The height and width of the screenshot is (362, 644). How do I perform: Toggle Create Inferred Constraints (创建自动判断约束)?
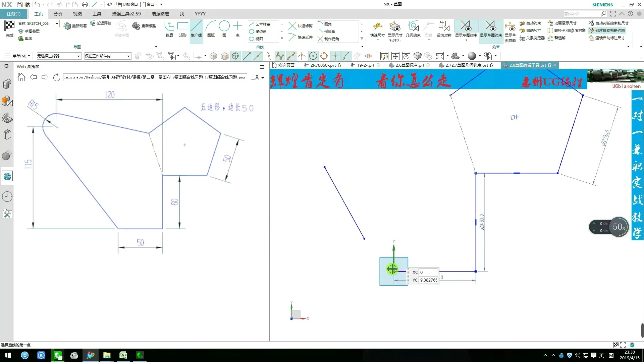pyautogui.click(x=607, y=31)
